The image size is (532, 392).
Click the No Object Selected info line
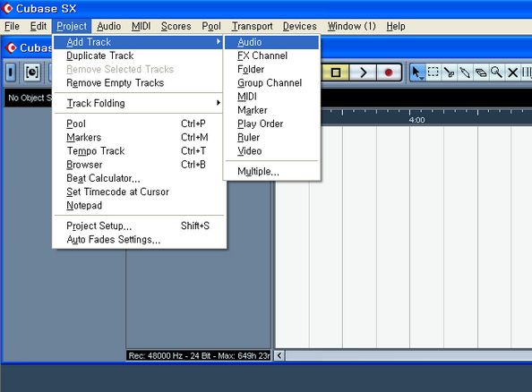(30, 98)
